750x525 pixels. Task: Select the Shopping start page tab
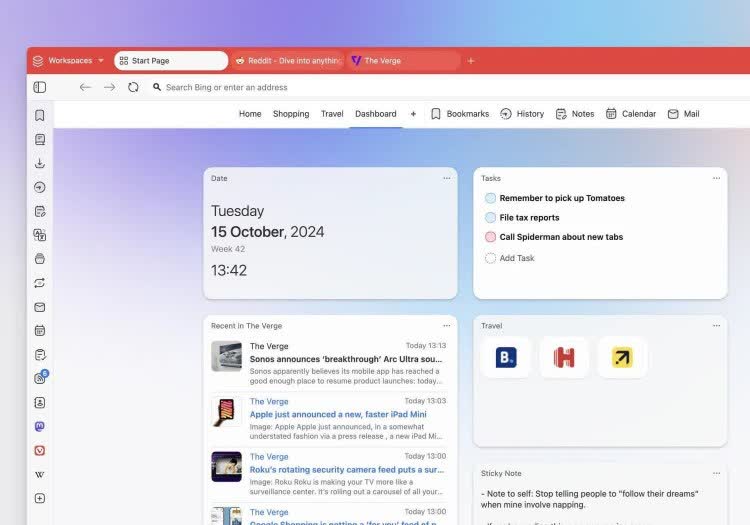[291, 114]
